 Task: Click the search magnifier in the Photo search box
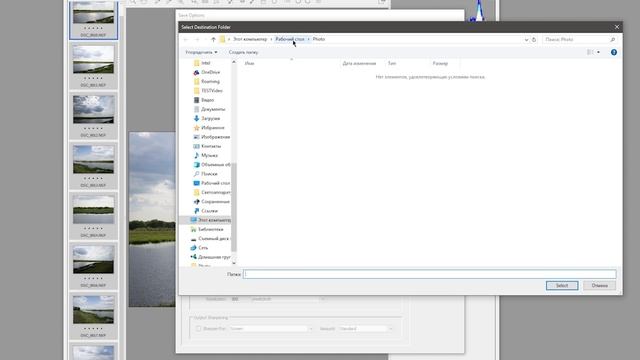click(x=612, y=40)
